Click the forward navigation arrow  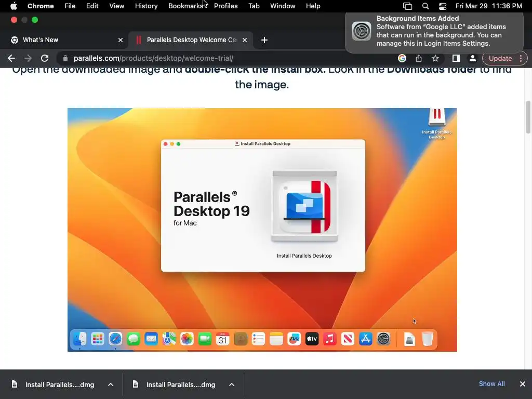[x=28, y=58]
